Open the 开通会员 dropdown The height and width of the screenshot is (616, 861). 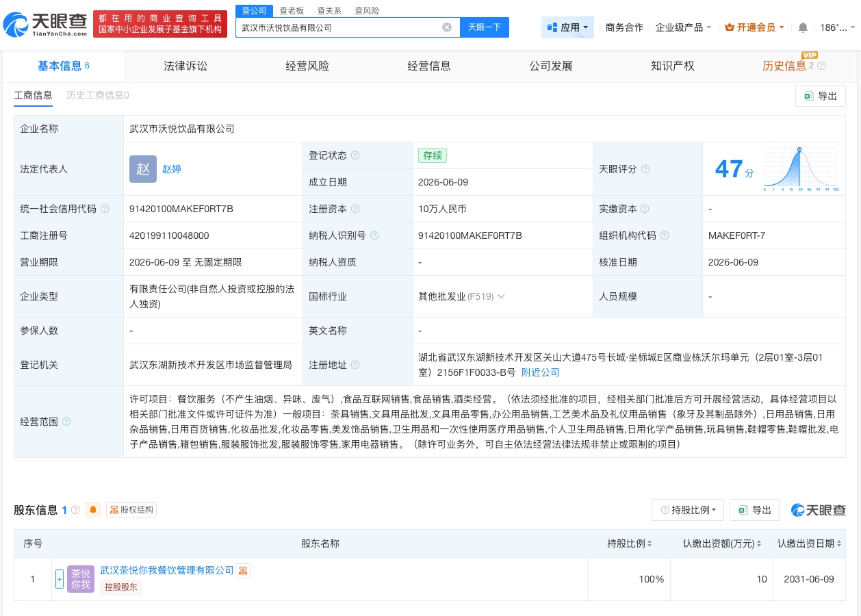[754, 27]
